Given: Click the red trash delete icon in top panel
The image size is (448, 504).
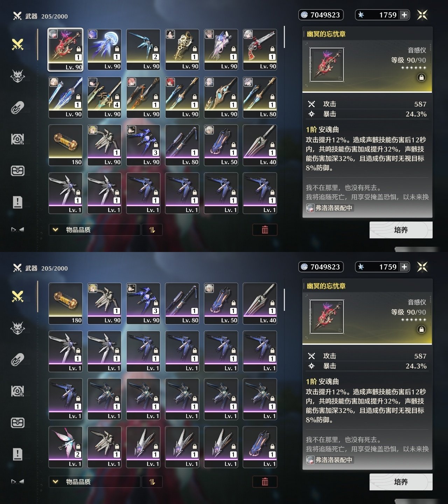Looking at the screenshot, I should [x=265, y=230].
